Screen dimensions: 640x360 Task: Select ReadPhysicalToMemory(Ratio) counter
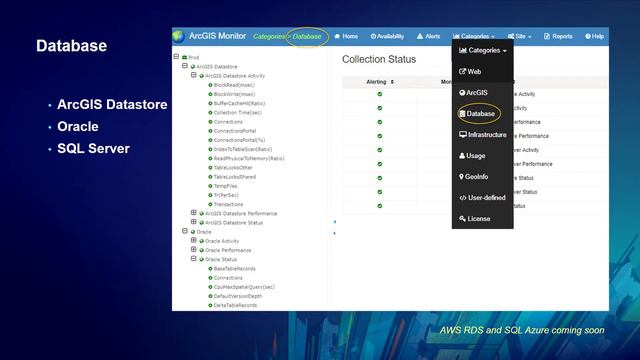tap(249, 159)
